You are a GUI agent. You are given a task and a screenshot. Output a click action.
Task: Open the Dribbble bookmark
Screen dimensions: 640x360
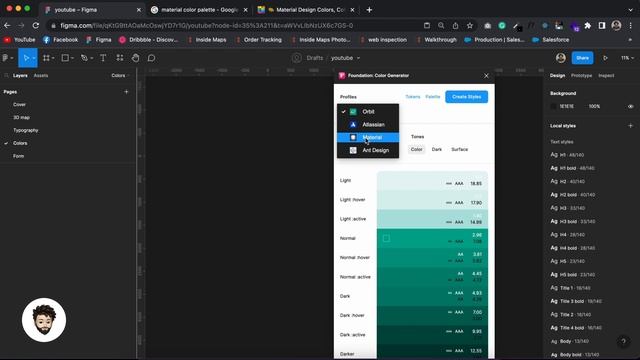(x=148, y=40)
